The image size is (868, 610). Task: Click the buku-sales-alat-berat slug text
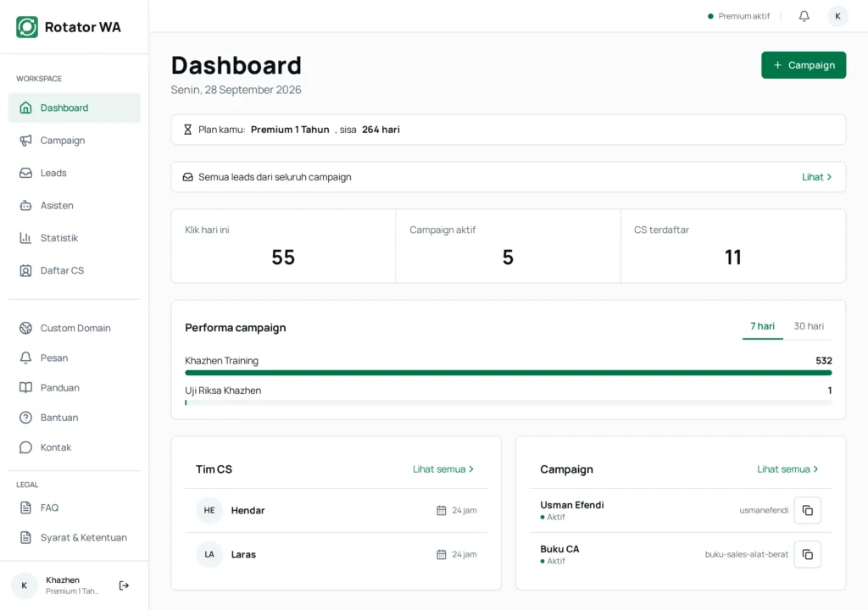coord(746,554)
